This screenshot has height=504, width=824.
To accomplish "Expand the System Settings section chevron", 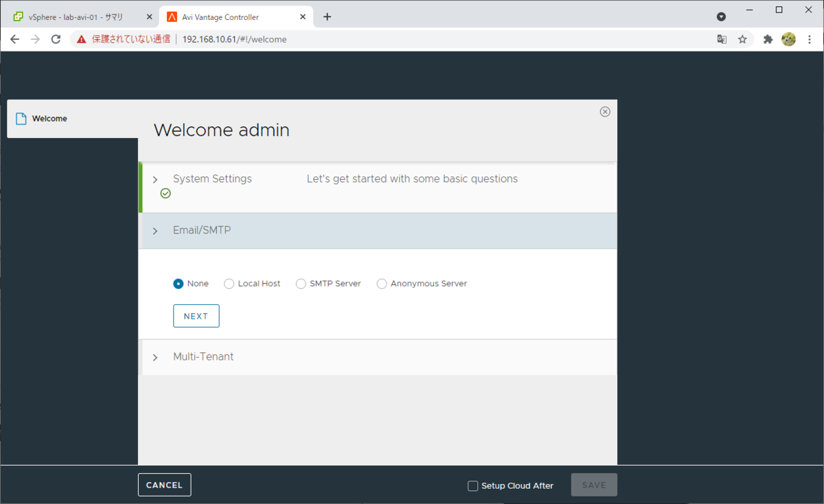I will 155,180.
